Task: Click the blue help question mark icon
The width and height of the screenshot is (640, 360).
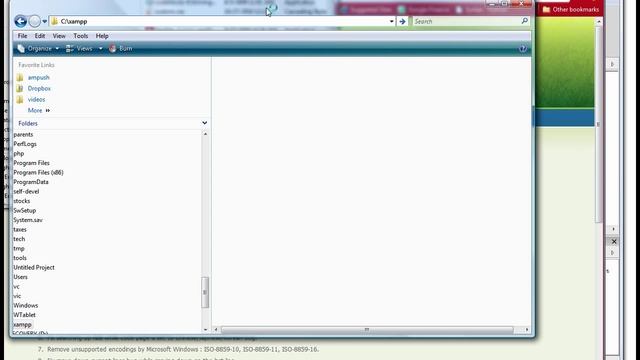Action: pos(522,49)
